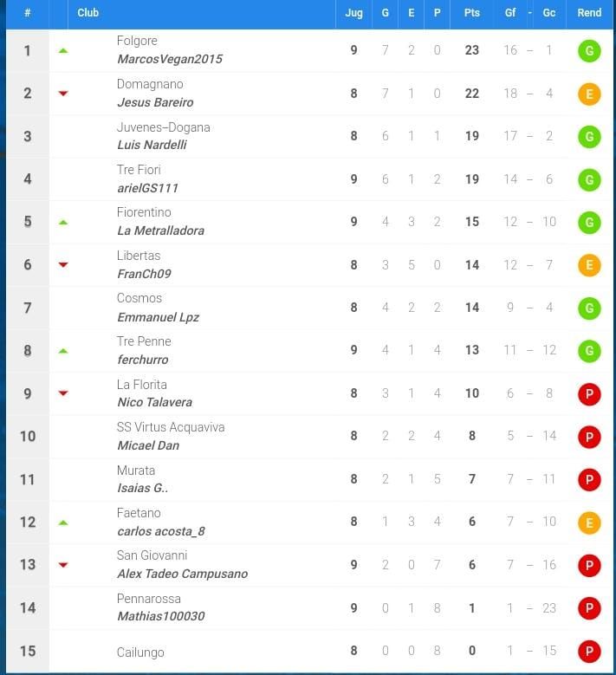This screenshot has width=616, height=675.
Task: Open the Juvenes–Dogana club link
Action: (x=163, y=127)
